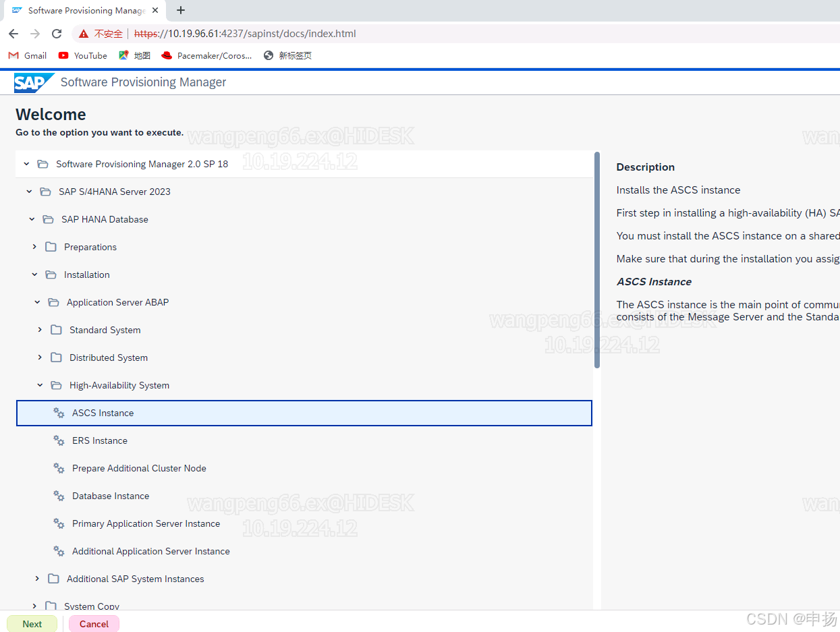Click the gears icon beside ASCS Instance
This screenshot has height=632, width=840.
click(x=59, y=413)
